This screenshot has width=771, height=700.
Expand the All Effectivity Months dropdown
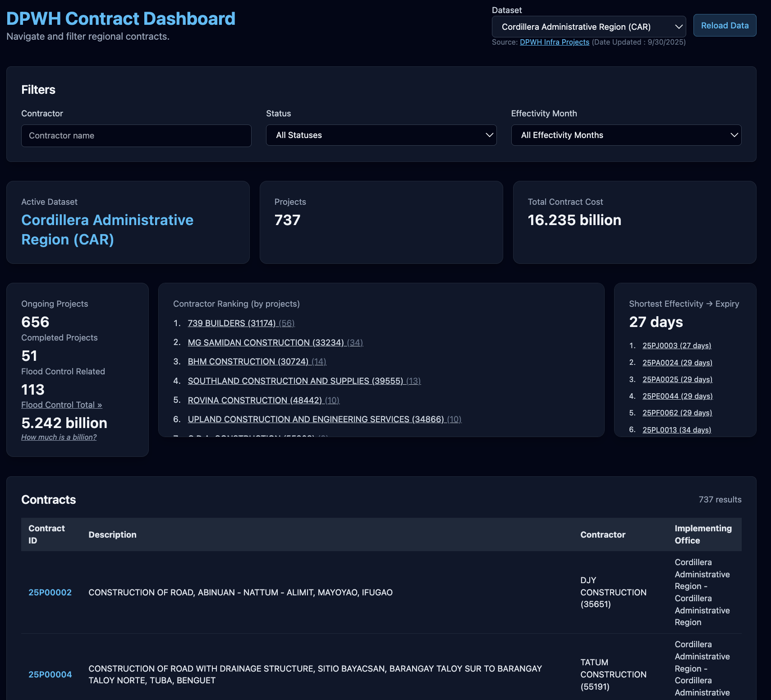(626, 135)
